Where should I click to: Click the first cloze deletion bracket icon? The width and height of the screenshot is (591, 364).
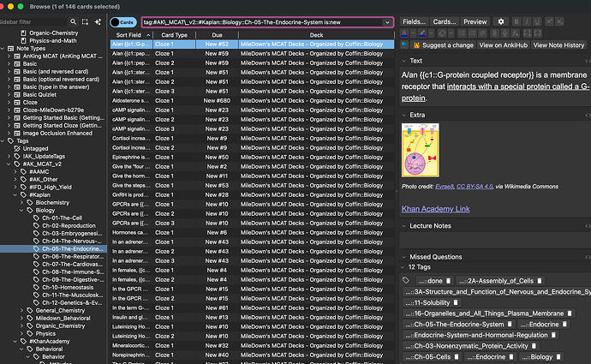tap(528, 33)
